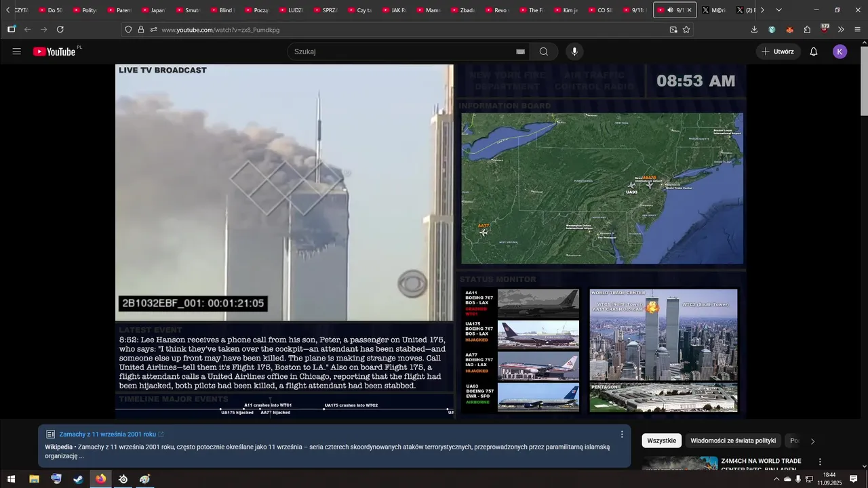Click the magnifier search button
The height and width of the screenshot is (488, 868).
pos(544,52)
